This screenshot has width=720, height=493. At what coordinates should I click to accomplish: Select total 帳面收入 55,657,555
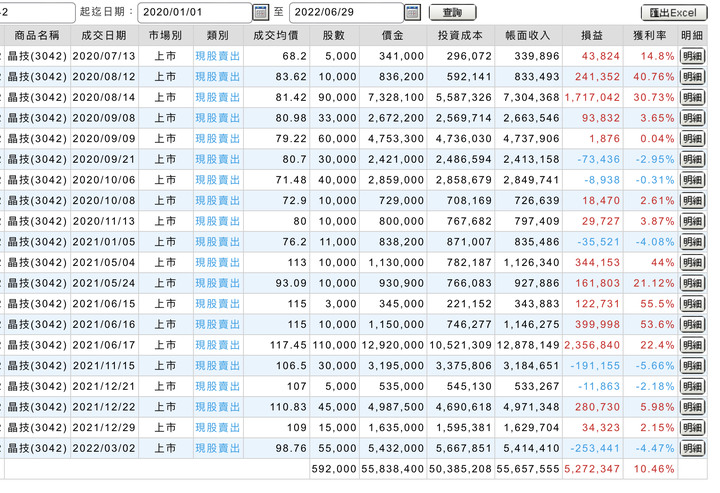528,469
